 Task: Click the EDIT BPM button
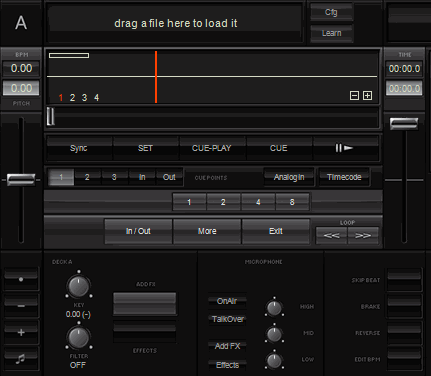click(404, 359)
